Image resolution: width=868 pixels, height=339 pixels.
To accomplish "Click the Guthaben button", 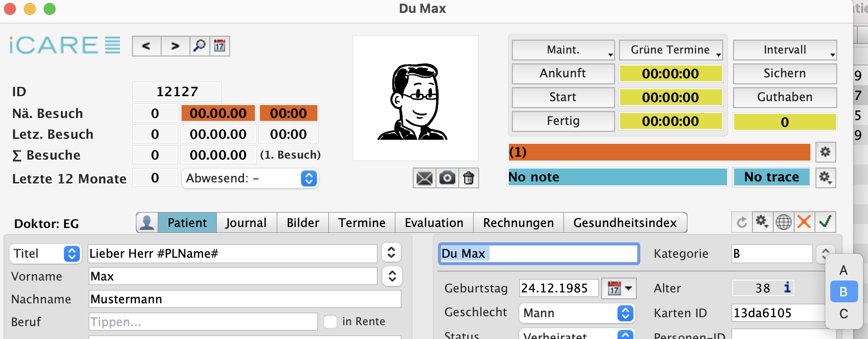I will click(x=784, y=97).
